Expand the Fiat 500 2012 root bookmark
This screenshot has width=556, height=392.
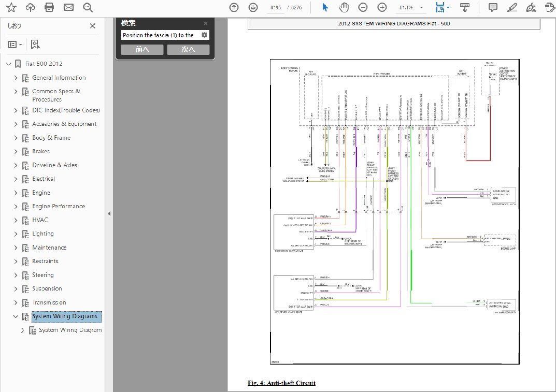tap(8, 64)
